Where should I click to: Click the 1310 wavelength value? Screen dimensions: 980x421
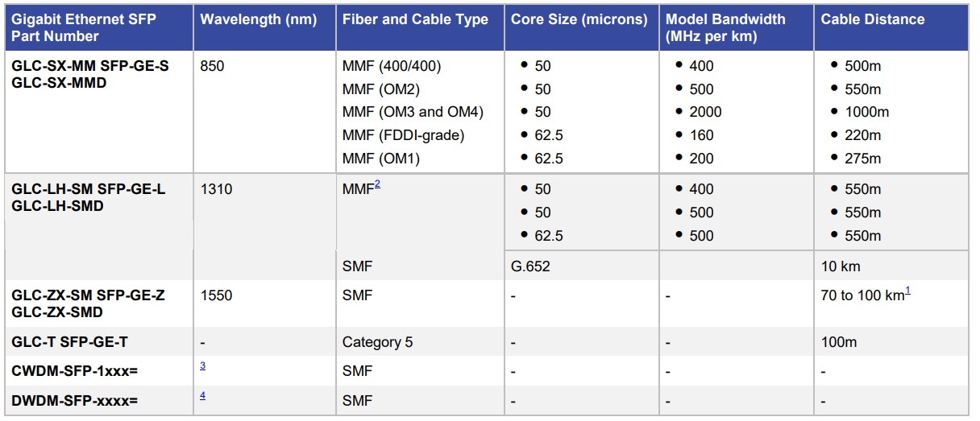216,190
